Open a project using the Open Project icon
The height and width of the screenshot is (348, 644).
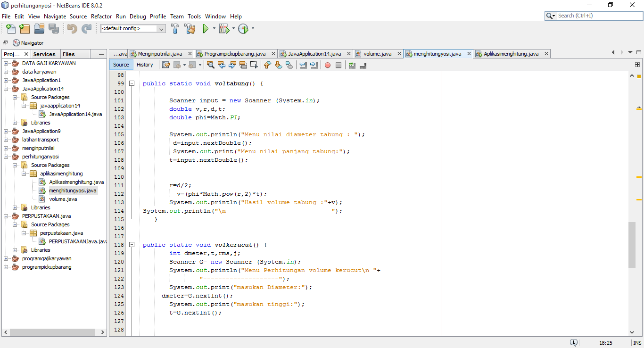(40, 28)
